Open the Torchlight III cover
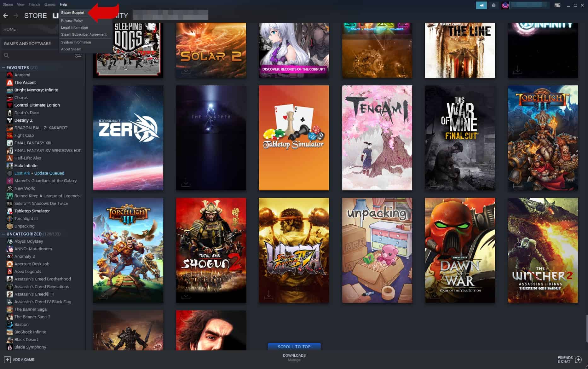The height and width of the screenshot is (369, 588). [x=128, y=250]
